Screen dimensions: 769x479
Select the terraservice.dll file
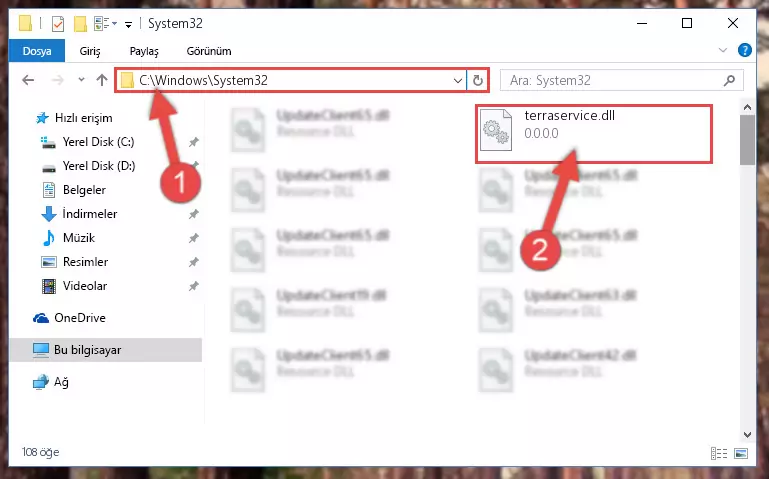pos(593,134)
